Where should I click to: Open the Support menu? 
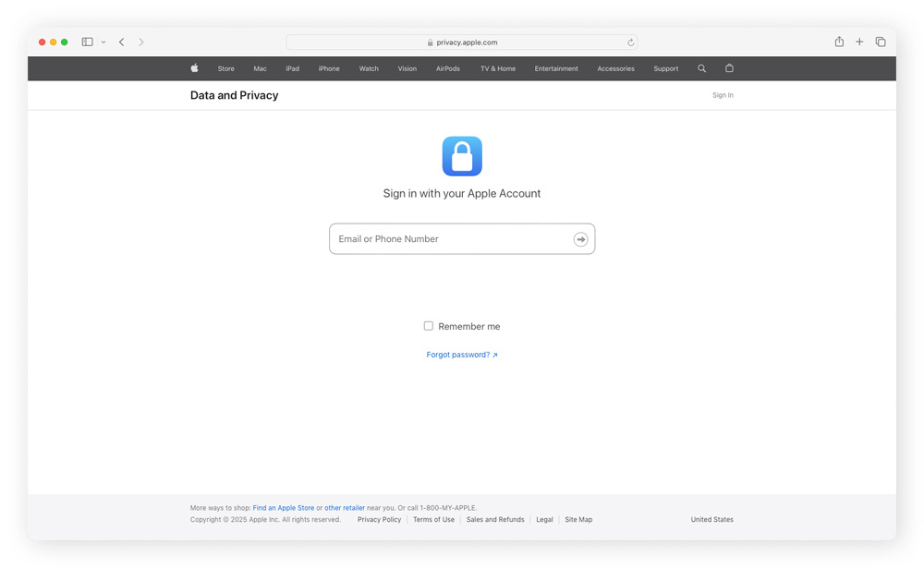coord(666,69)
